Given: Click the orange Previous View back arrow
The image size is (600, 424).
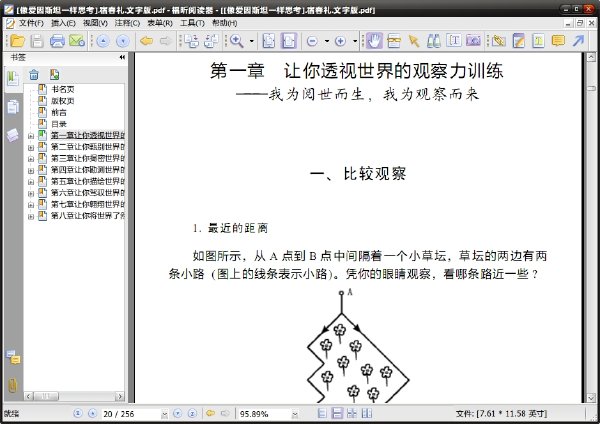Looking at the screenshot, I should point(146,41).
